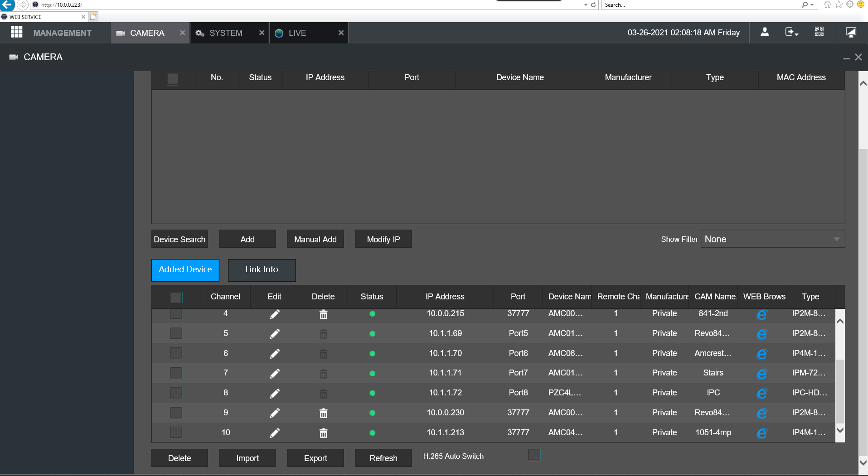Open web browser for 10.1.1.71
The height and width of the screenshot is (476, 868).
coord(762,374)
